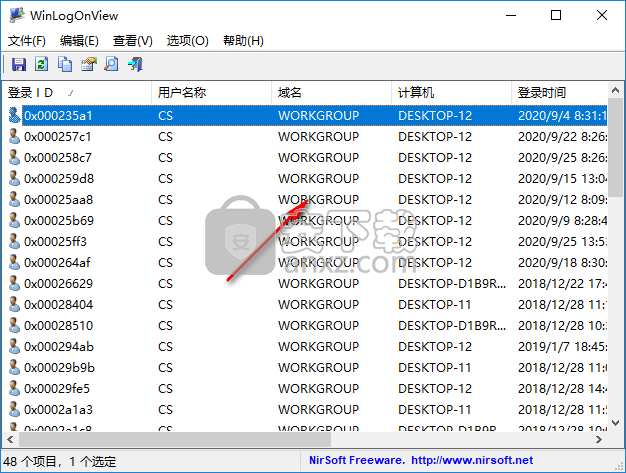The height and width of the screenshot is (473, 626).
Task: Click the vertical scrollbar down arrow
Action: [x=615, y=423]
